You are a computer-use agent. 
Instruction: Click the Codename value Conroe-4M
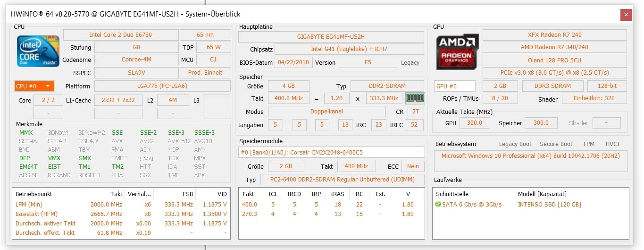pyautogui.click(x=136, y=60)
